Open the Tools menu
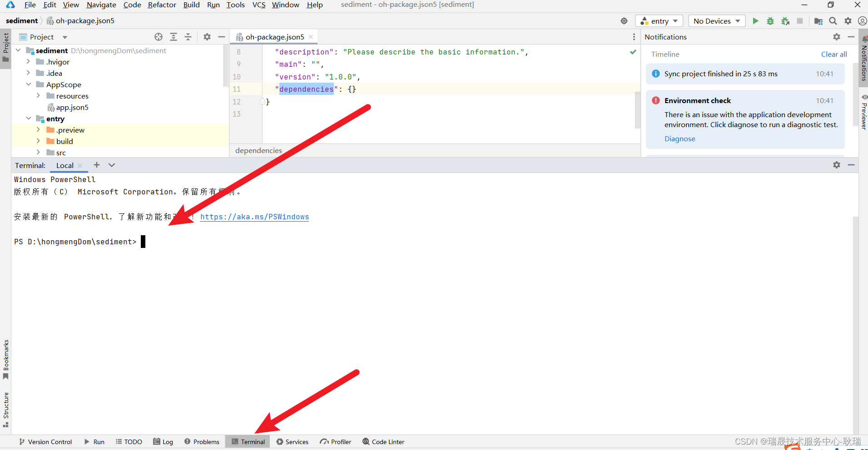The image size is (868, 450). pos(236,5)
